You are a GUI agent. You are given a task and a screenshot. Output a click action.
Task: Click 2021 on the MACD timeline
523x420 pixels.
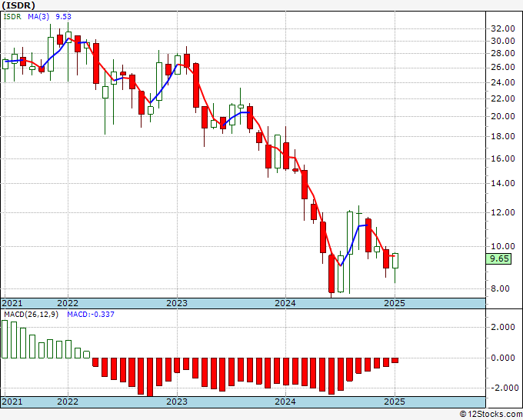point(12,402)
